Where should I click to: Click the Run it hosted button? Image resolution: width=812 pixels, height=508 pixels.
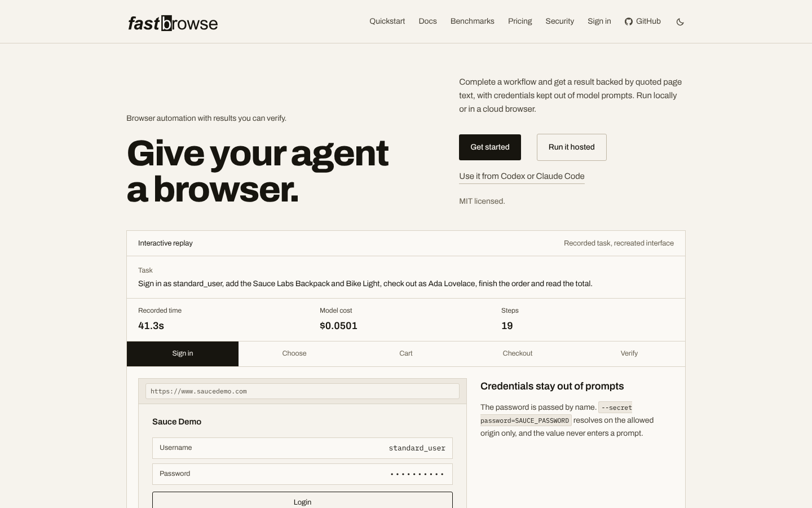click(x=572, y=147)
